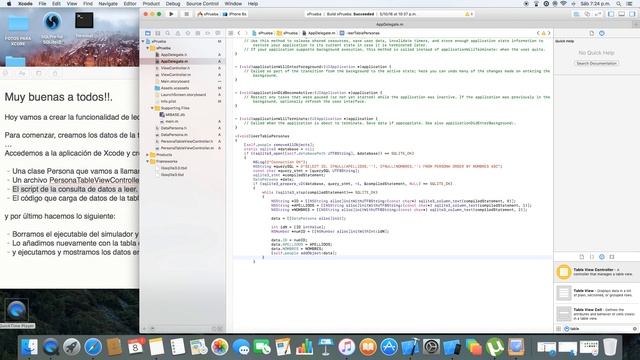640x360 pixels.
Task: Open System Preferences from the Dock
Action: (431, 347)
